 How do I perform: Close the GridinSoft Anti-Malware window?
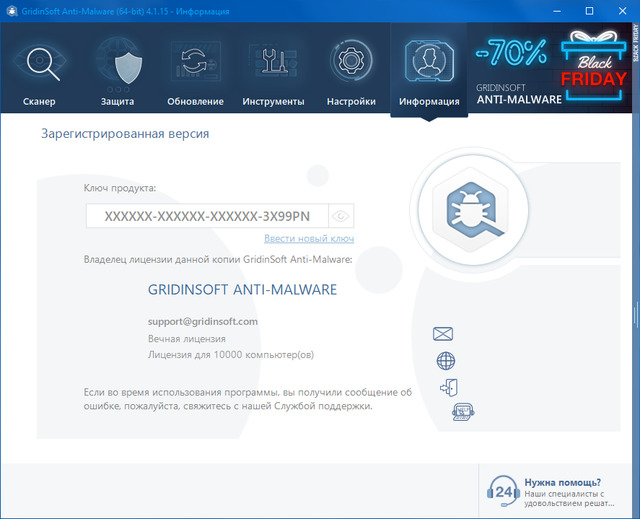(622, 11)
